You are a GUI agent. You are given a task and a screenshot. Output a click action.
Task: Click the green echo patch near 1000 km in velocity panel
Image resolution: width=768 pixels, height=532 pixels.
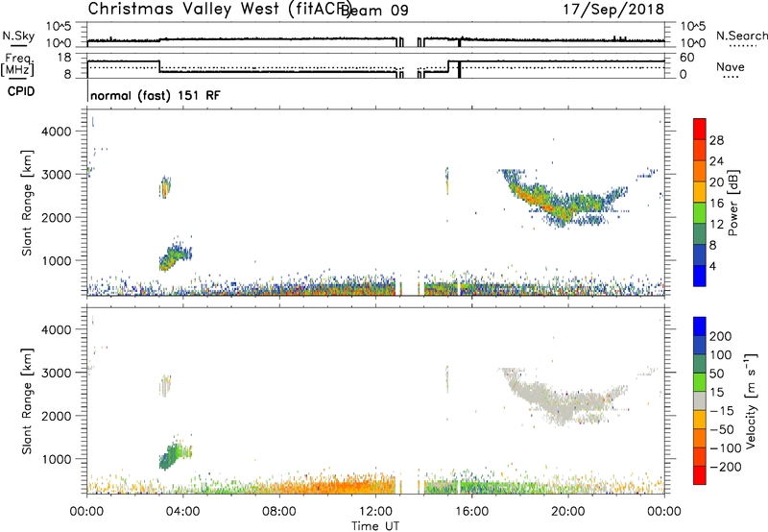175,453
